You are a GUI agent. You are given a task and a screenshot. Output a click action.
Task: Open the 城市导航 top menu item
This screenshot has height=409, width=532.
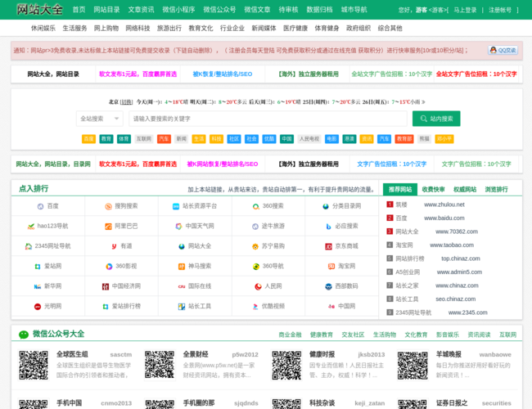[x=354, y=10]
